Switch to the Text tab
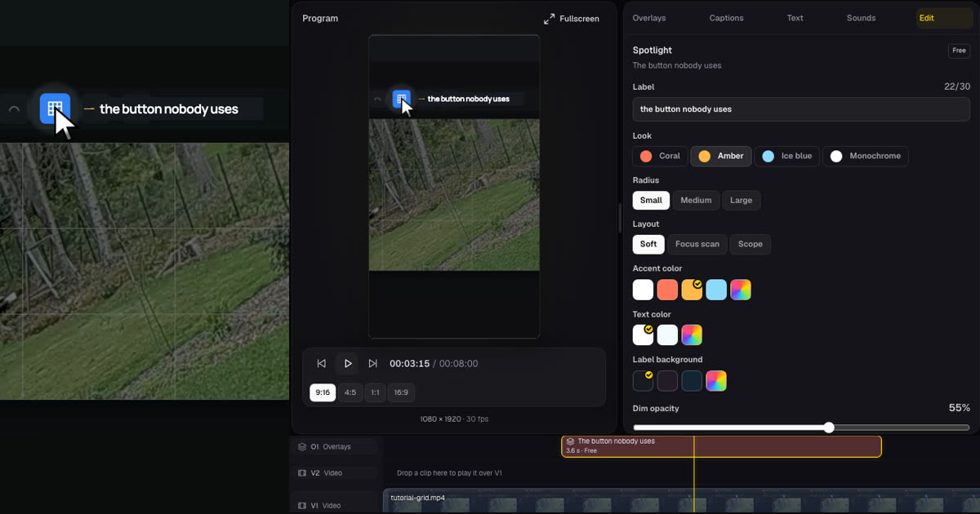 (x=795, y=18)
